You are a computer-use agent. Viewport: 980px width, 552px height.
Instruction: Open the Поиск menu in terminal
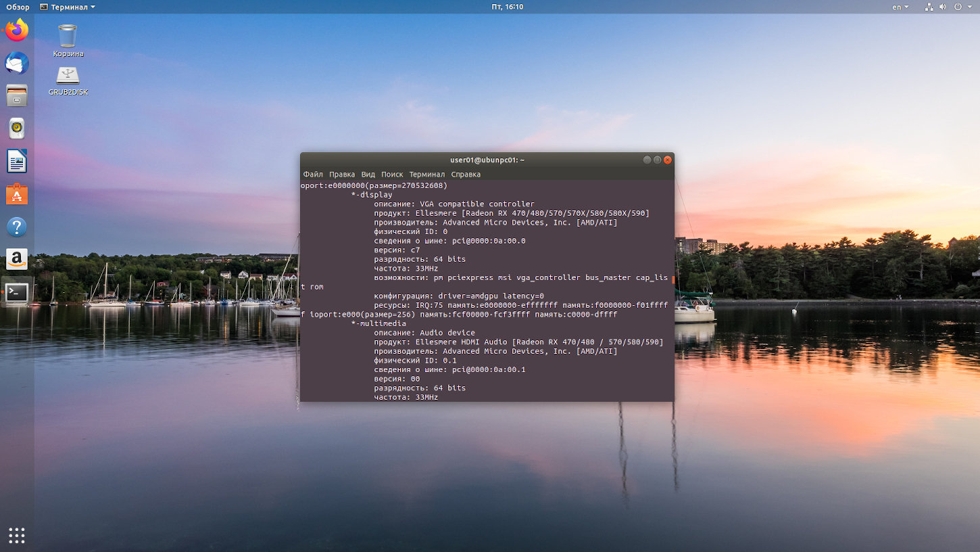(392, 174)
